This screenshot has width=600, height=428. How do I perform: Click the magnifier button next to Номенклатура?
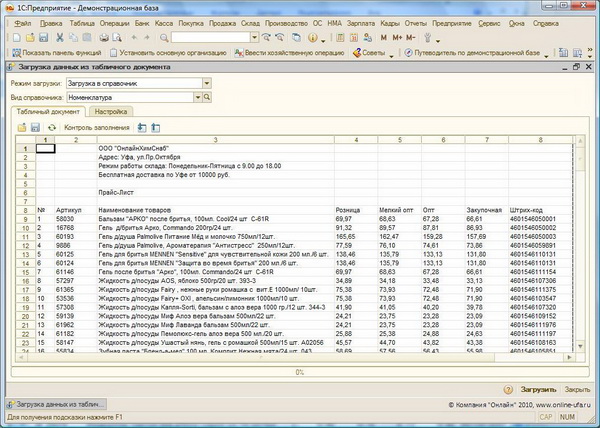pos(207,97)
